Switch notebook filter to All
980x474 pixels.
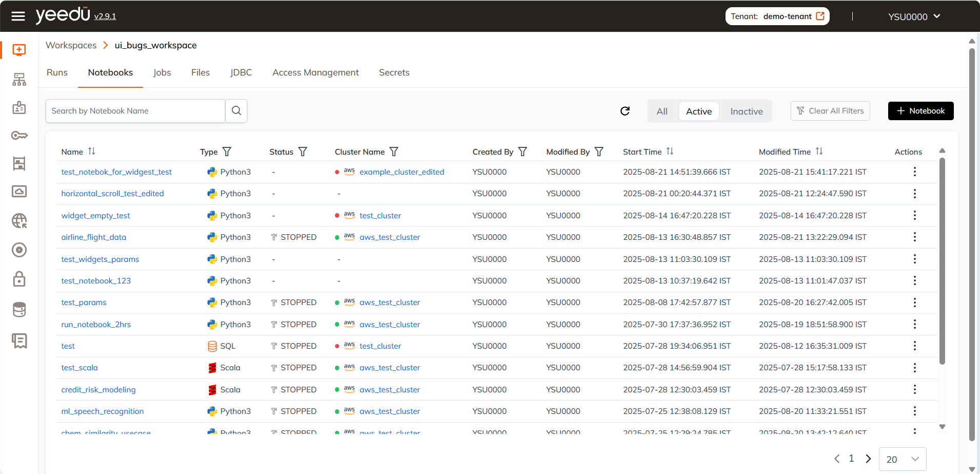[662, 111]
